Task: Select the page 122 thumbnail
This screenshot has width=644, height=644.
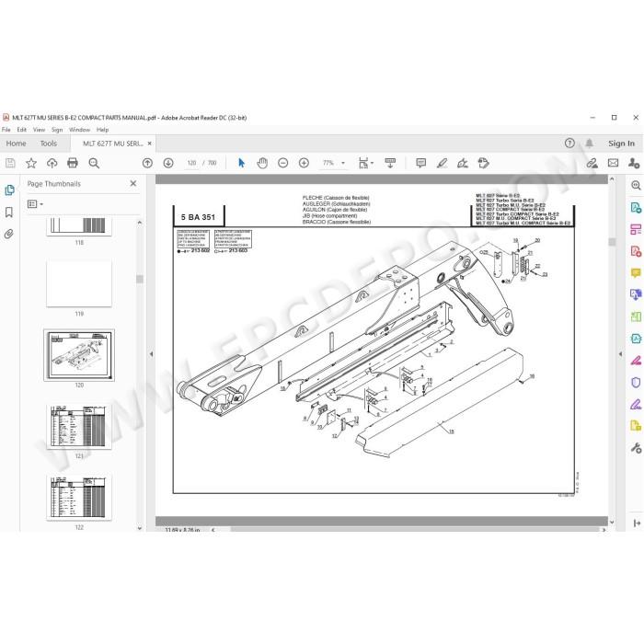Action: [x=79, y=497]
